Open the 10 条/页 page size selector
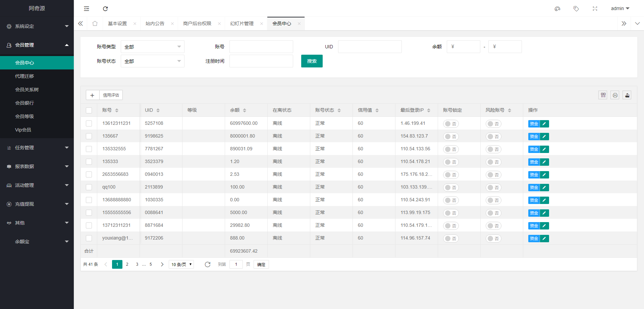Viewport: 644px width, 309px height. [x=181, y=264]
